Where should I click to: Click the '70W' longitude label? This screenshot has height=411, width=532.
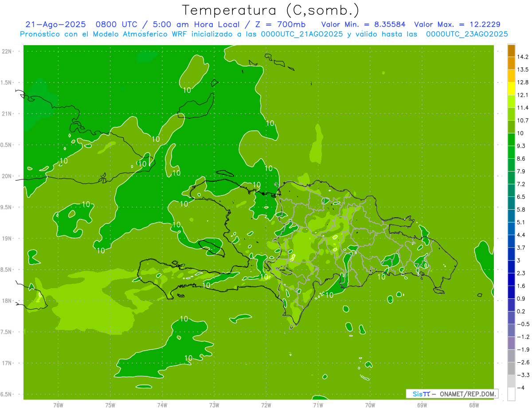370,405
